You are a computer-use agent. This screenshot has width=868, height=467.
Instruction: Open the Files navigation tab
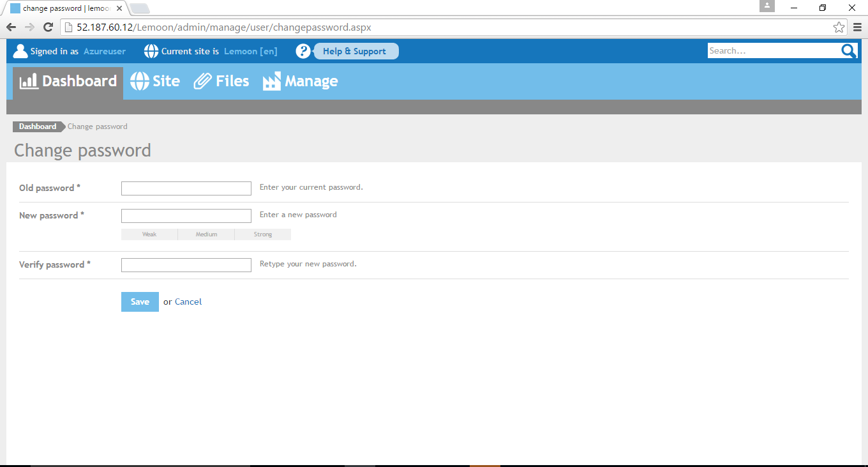(221, 81)
